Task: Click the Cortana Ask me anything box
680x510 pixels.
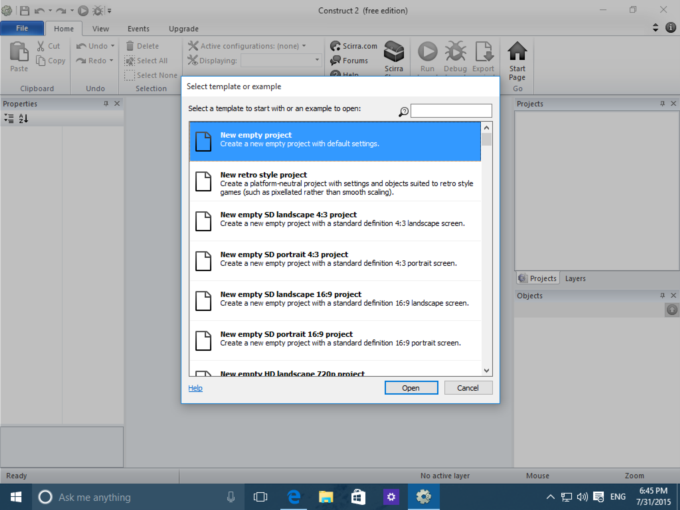Action: point(137,497)
